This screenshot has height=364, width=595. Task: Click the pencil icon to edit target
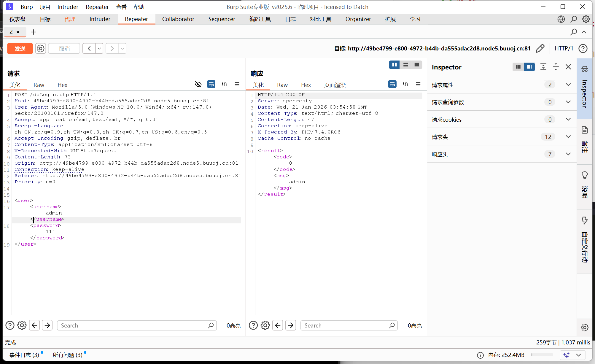(x=540, y=48)
